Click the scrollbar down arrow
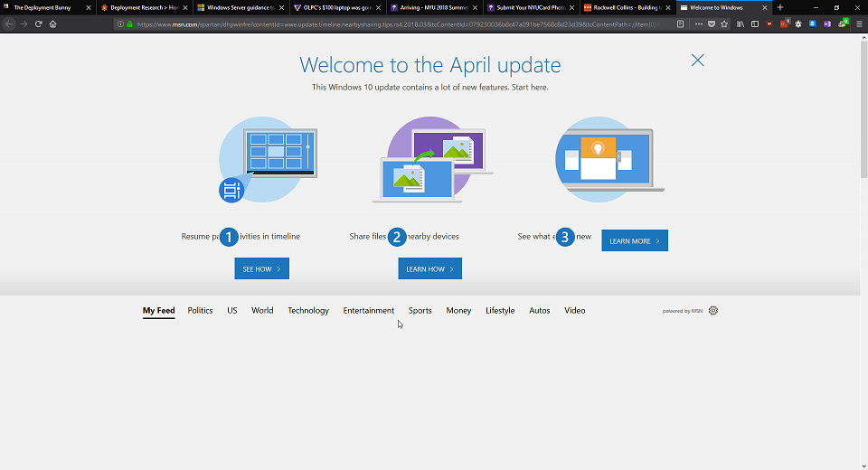The height and width of the screenshot is (470, 868). point(863,466)
